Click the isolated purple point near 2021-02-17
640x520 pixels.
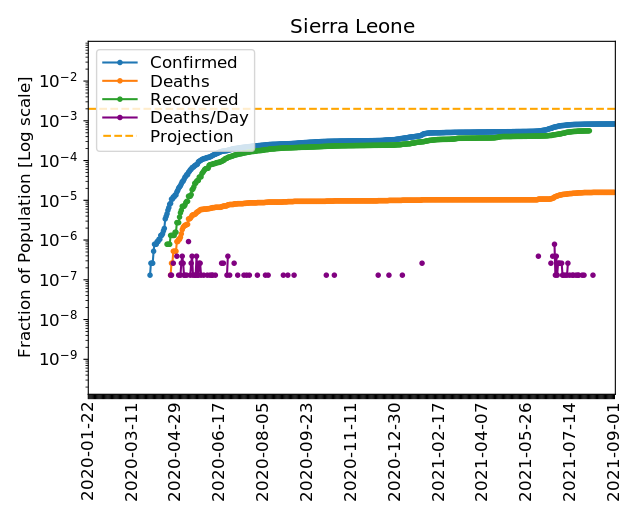[422, 263]
